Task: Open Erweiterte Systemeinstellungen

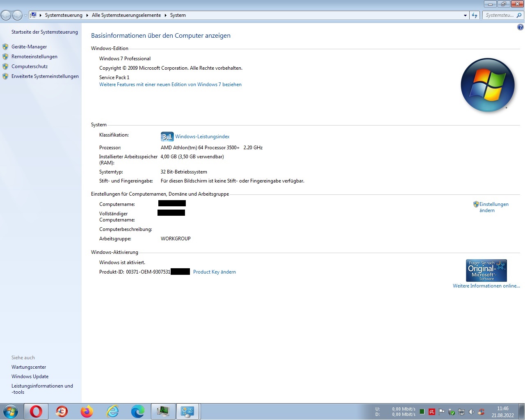Action: coord(45,76)
